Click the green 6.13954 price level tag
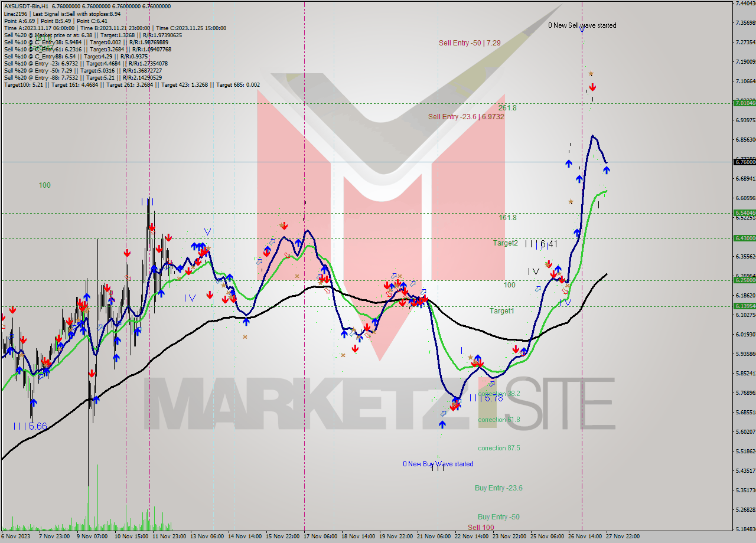756x543 pixels. tap(745, 306)
